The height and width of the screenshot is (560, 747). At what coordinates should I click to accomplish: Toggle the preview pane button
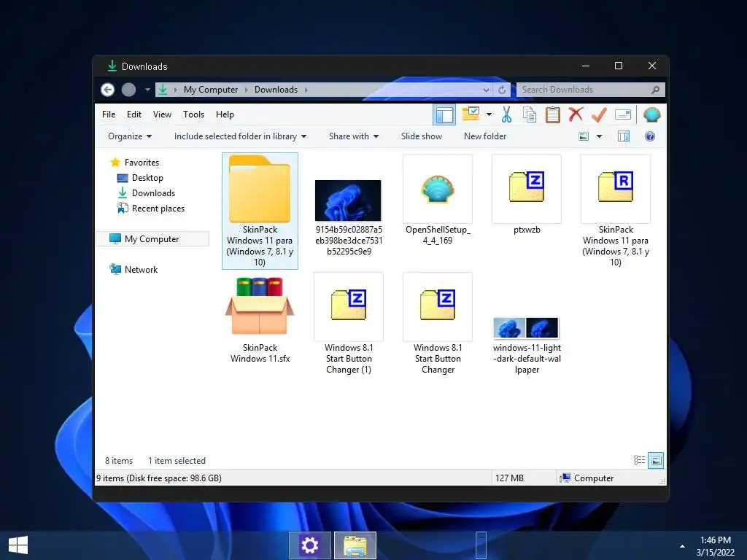(624, 136)
